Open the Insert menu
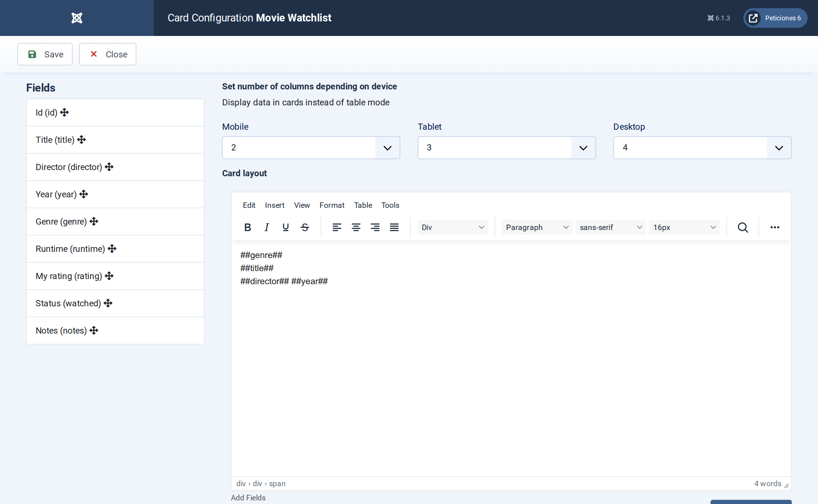Image resolution: width=818 pixels, height=504 pixels. [x=274, y=205]
